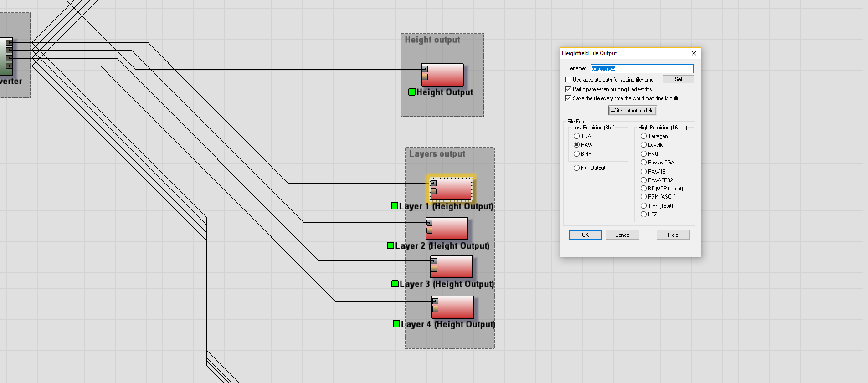This screenshot has height=383, width=868.
Task: Click Write output to disk! button
Action: pyautogui.click(x=632, y=111)
